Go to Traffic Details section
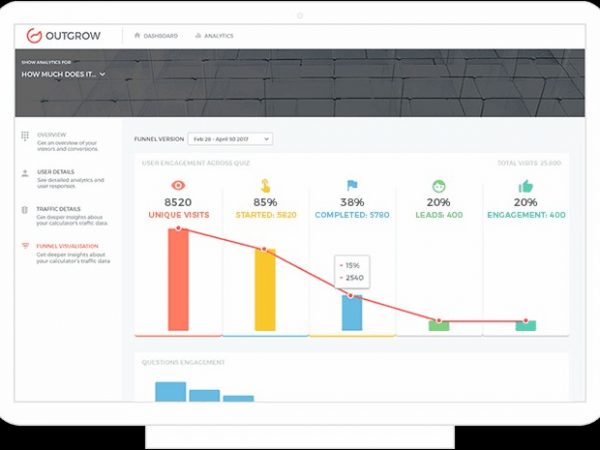 coord(59,208)
